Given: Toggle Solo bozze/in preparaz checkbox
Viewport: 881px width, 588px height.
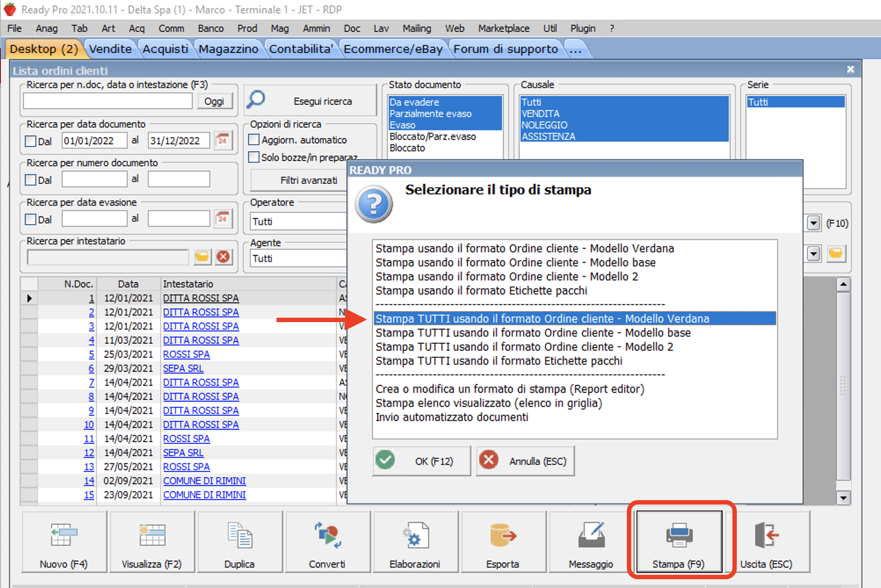Looking at the screenshot, I should [x=254, y=157].
